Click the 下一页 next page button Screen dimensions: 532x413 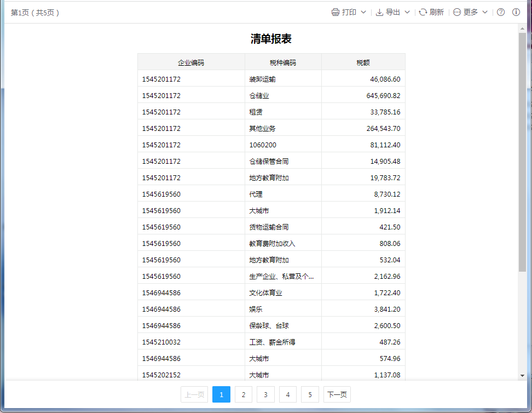pos(337,394)
